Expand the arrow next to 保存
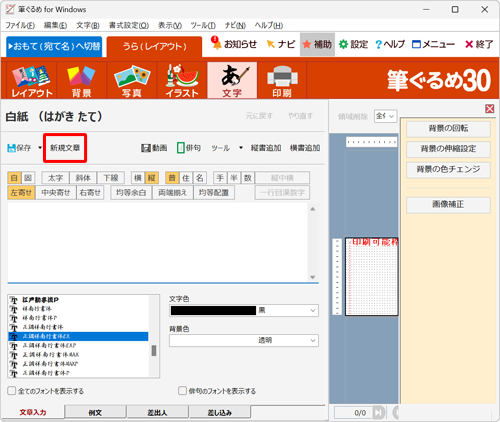This screenshot has width=500, height=422. pyautogui.click(x=40, y=148)
